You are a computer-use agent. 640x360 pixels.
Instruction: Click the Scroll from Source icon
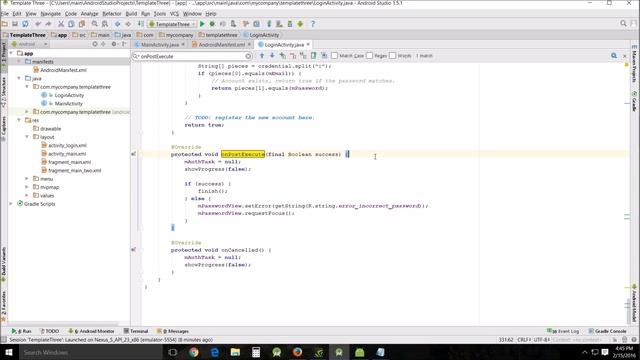coord(95,44)
